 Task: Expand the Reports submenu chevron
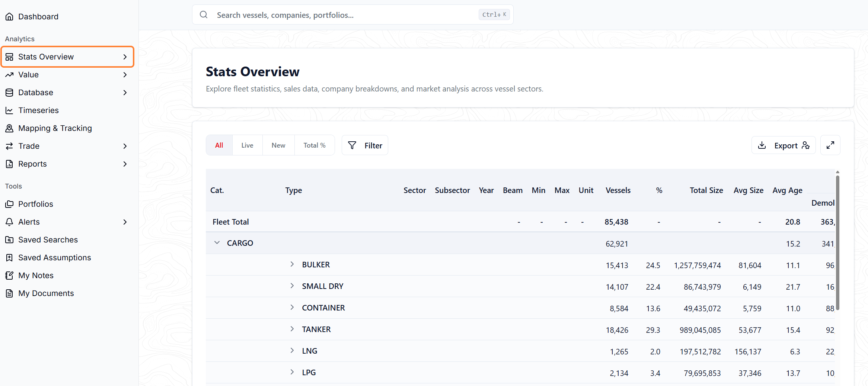[125, 164]
